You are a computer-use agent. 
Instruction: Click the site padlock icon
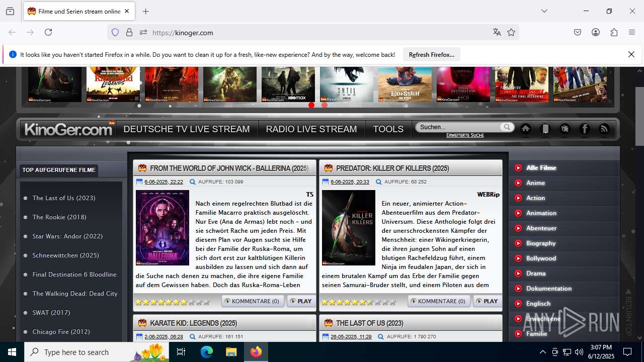point(129,32)
